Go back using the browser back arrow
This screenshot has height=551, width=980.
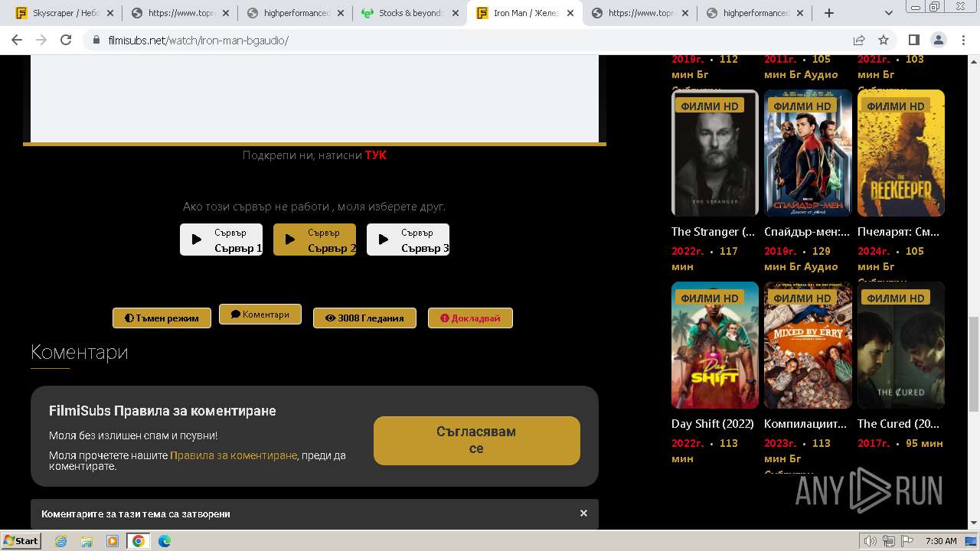17,40
